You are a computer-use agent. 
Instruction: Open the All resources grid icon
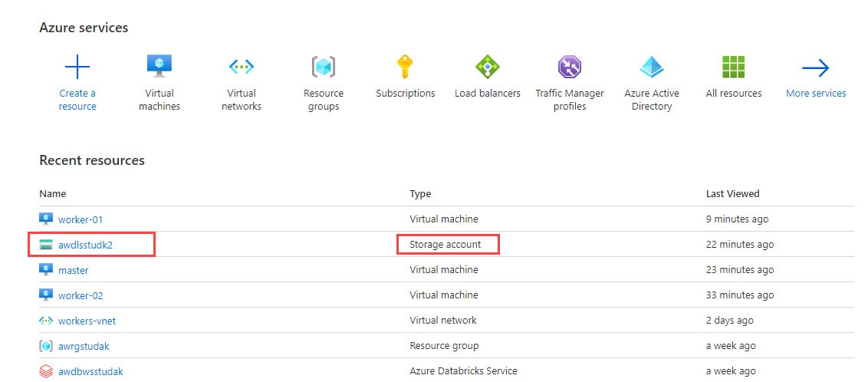(734, 68)
